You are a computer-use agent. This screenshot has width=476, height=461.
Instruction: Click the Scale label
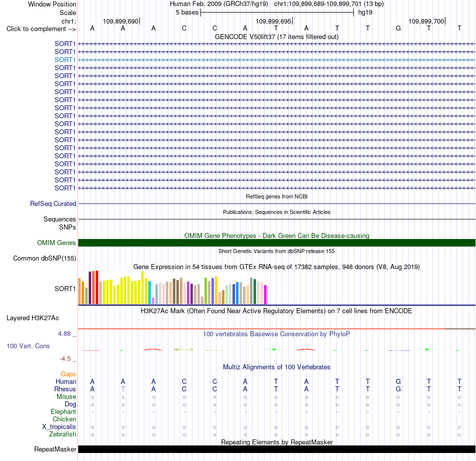(68, 13)
